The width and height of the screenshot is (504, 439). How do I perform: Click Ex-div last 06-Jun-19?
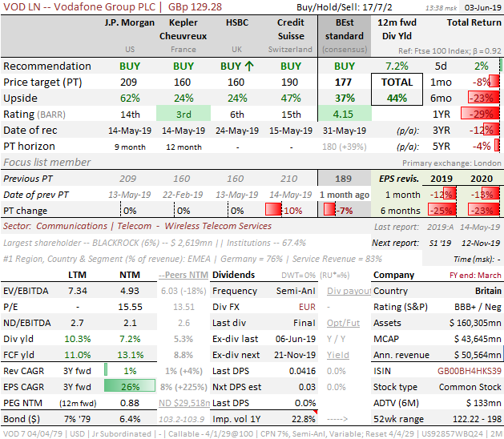click(x=296, y=339)
